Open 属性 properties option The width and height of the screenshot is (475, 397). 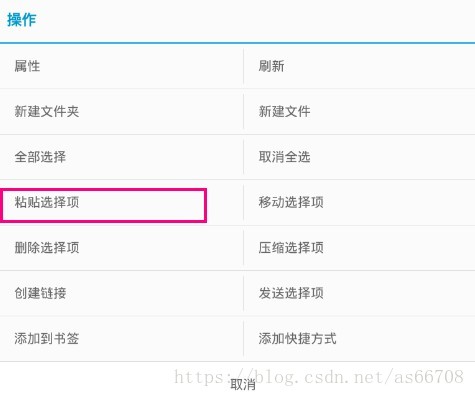121,66
